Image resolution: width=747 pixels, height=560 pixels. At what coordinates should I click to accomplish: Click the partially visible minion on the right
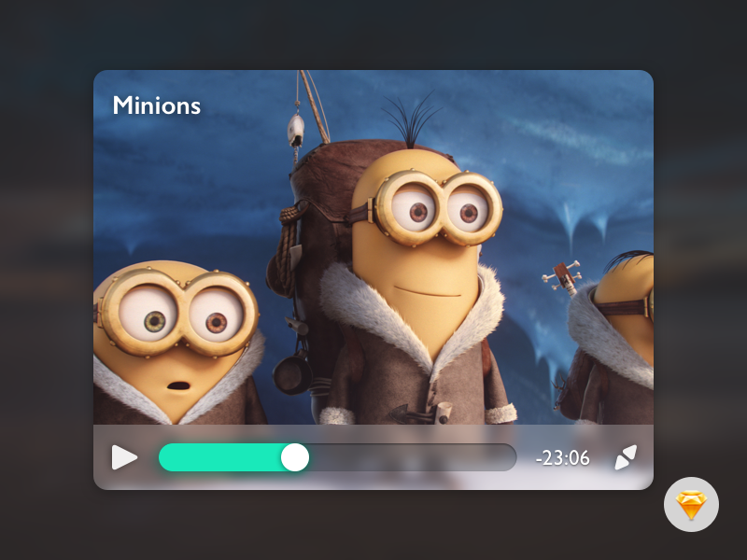(621, 336)
